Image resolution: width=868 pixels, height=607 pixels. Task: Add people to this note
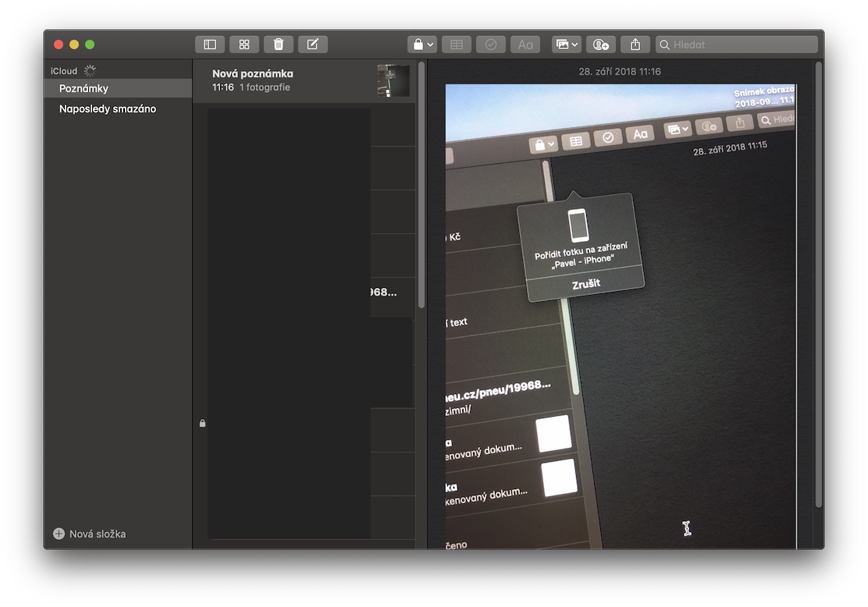click(600, 44)
